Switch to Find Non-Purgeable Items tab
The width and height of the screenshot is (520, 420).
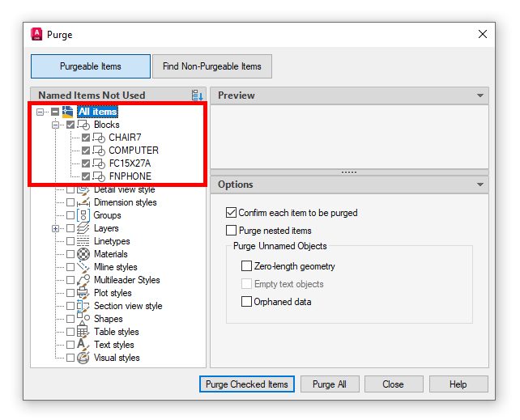212,66
